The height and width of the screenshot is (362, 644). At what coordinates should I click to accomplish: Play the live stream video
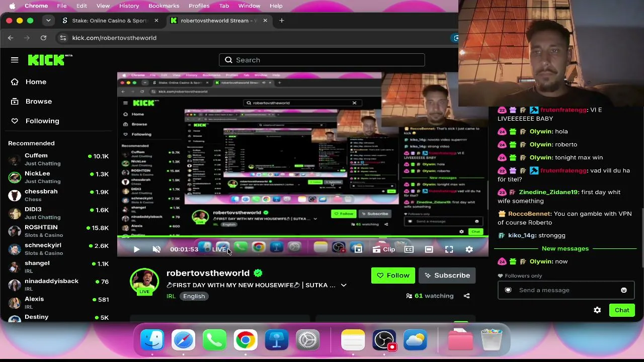click(136, 249)
